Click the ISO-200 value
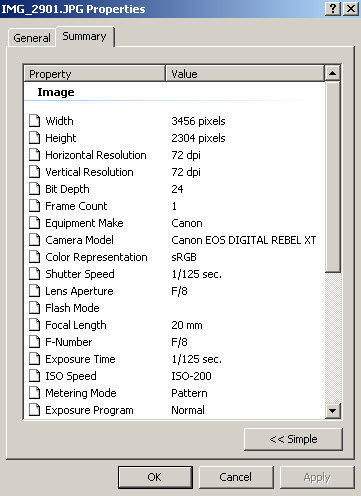This screenshot has width=361, height=496. click(191, 376)
